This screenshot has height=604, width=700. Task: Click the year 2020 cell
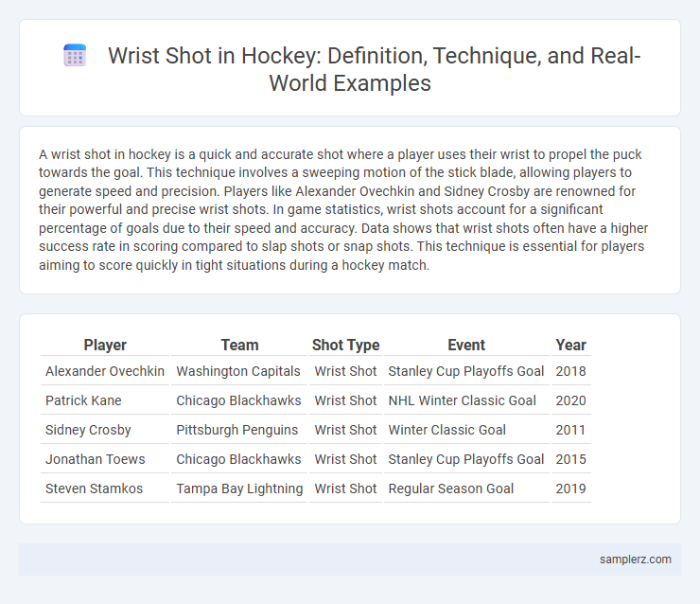[x=571, y=400]
